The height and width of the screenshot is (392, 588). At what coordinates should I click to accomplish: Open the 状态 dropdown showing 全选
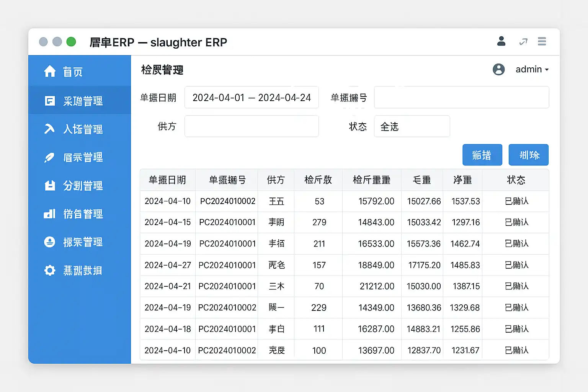(412, 126)
